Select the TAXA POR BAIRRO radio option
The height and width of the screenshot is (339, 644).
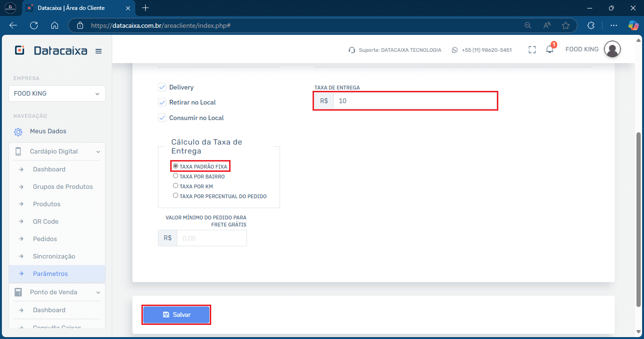point(175,176)
